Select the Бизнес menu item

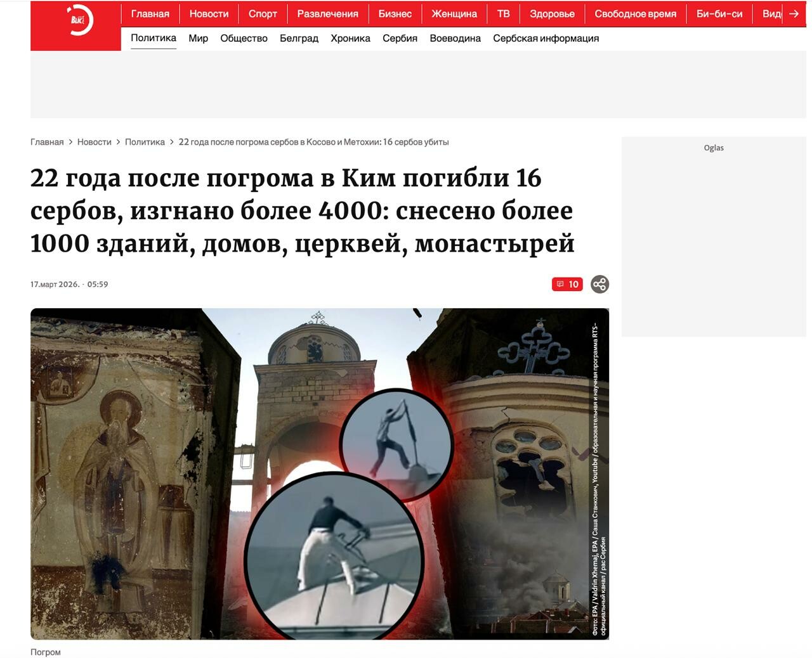(x=395, y=14)
